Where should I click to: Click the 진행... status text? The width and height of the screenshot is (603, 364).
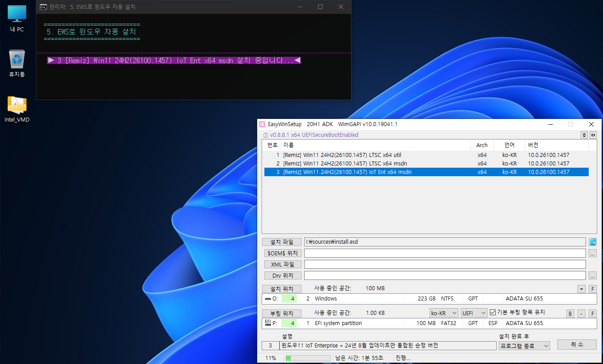(x=403, y=358)
